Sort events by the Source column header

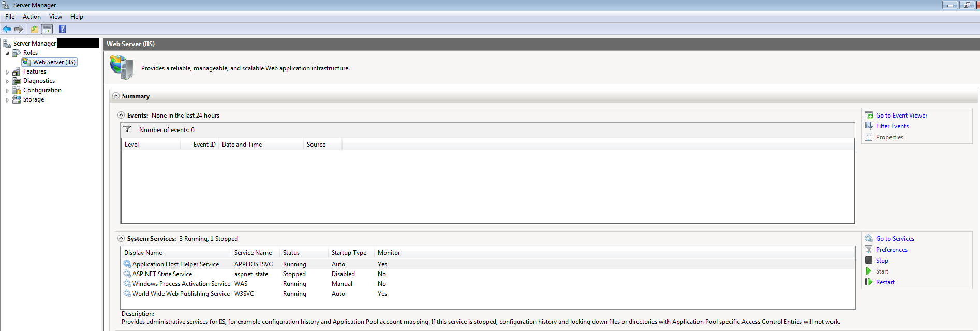coord(323,145)
